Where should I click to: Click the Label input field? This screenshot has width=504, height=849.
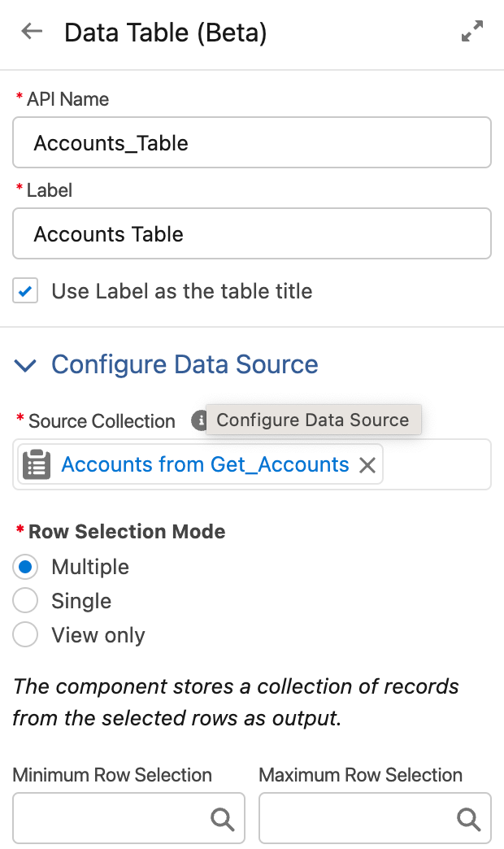click(x=252, y=233)
